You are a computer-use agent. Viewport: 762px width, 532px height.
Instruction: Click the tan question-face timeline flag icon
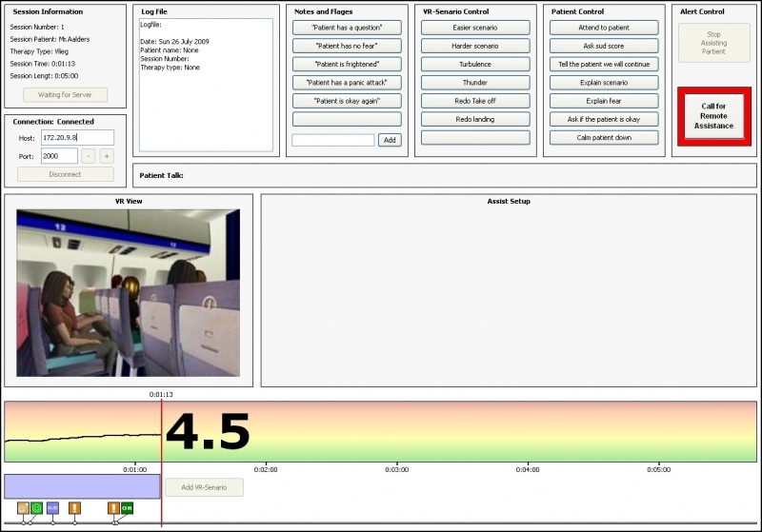tap(23, 508)
